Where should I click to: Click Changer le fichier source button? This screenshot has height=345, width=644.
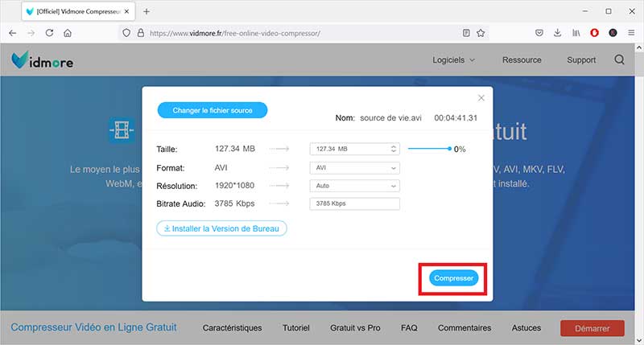213,110
